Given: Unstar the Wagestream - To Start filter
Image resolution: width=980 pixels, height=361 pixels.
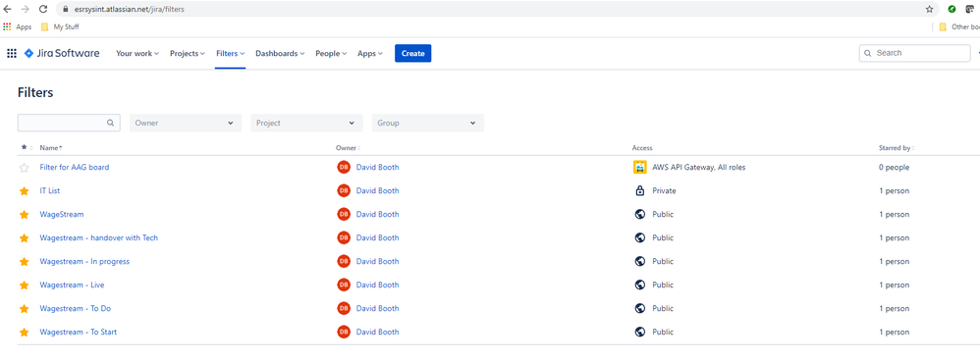Looking at the screenshot, I should [25, 332].
